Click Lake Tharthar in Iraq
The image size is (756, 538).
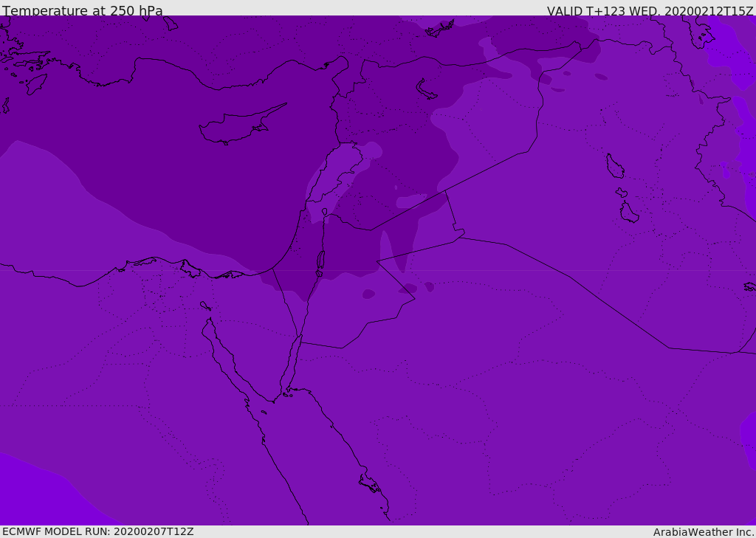(x=614, y=166)
